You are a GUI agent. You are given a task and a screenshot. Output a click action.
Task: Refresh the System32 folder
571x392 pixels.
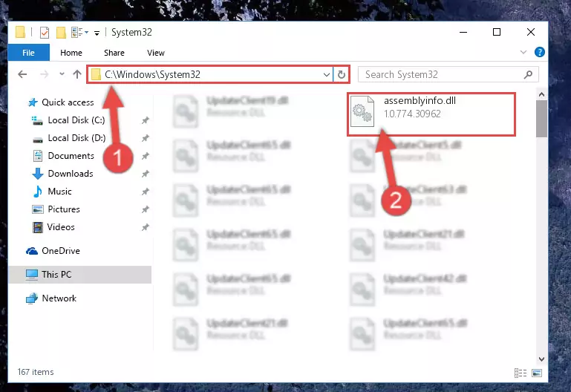tap(342, 75)
